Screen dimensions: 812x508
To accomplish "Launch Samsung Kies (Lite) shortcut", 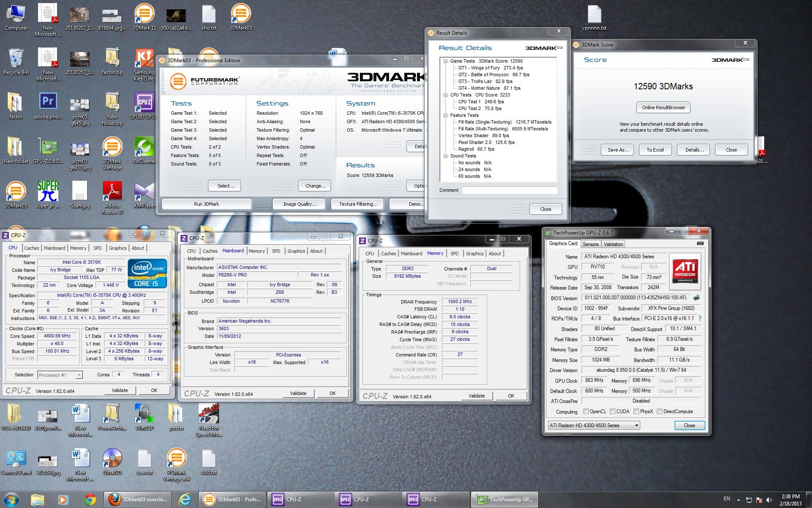I will [x=144, y=64].
